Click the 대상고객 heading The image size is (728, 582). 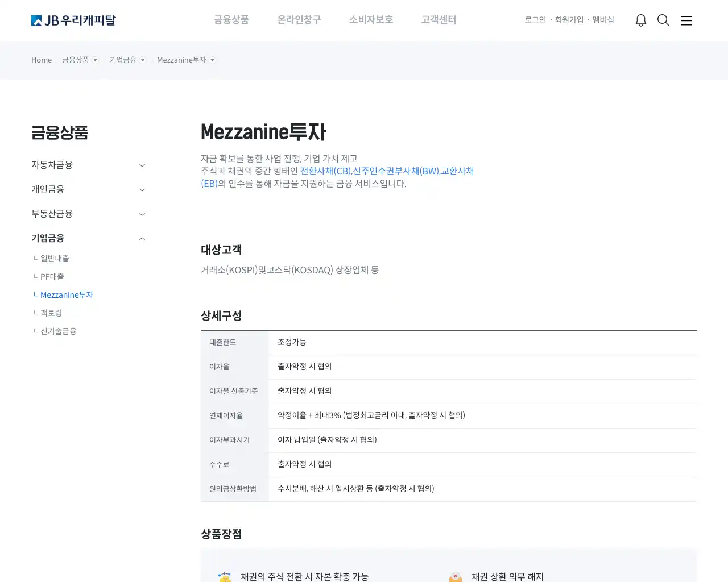(x=221, y=250)
